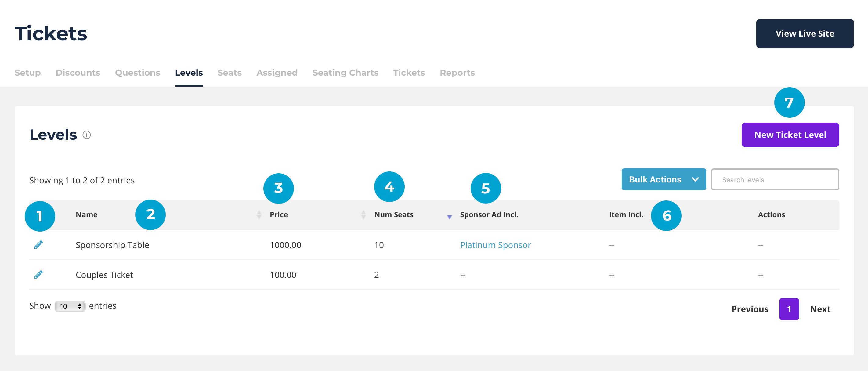
Task: Open the Discounts tab
Action: 78,73
